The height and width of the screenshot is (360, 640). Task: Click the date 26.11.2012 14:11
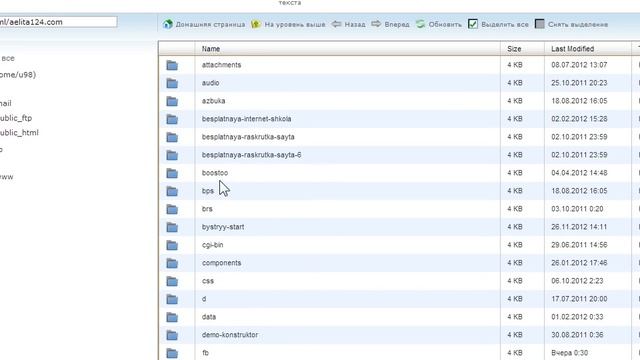(579, 227)
